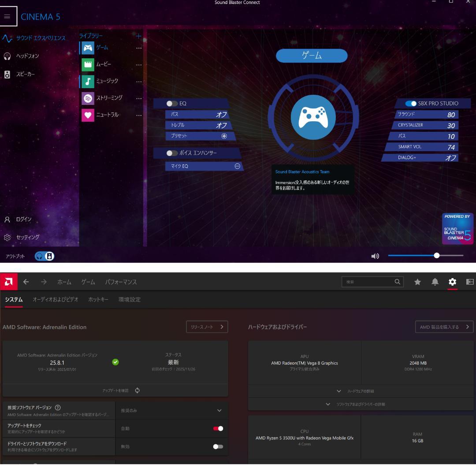The width and height of the screenshot is (476, 476).
Task: Click the plus icon to add library profile
Action: pos(138,36)
